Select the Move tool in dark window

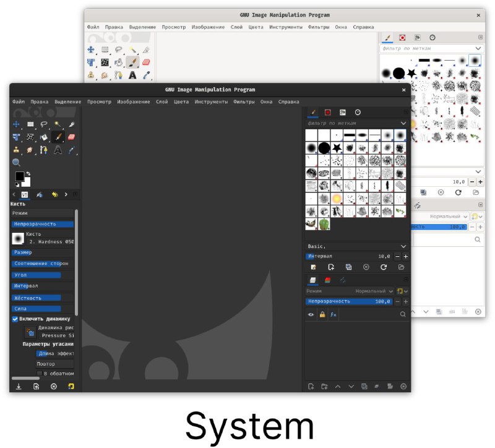pos(16,124)
